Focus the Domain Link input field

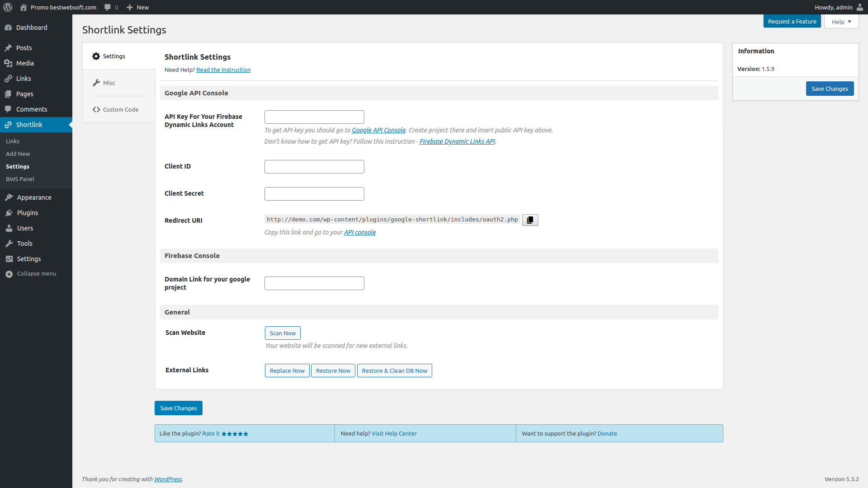point(314,283)
